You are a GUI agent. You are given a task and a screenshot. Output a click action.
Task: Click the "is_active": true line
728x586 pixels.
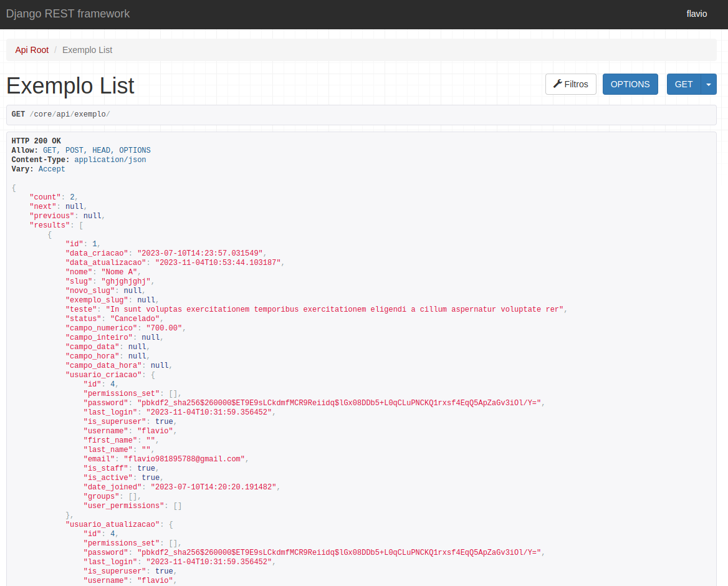coord(123,478)
